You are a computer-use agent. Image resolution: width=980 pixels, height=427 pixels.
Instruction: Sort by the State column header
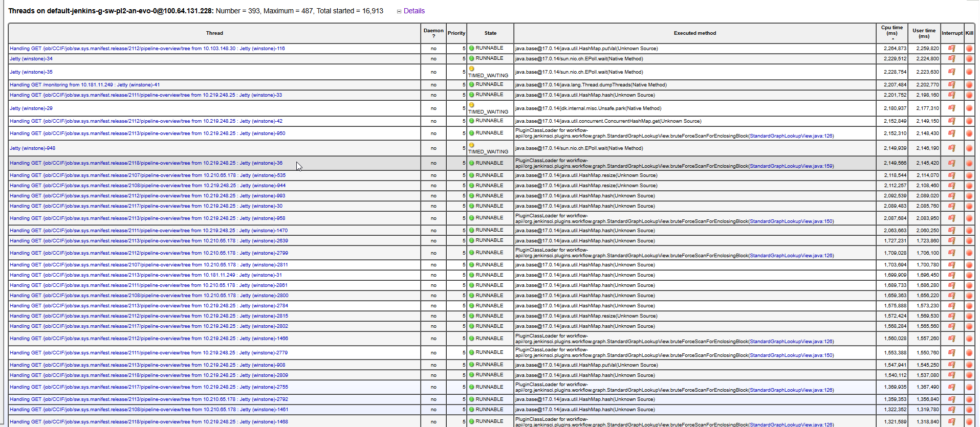[490, 33]
